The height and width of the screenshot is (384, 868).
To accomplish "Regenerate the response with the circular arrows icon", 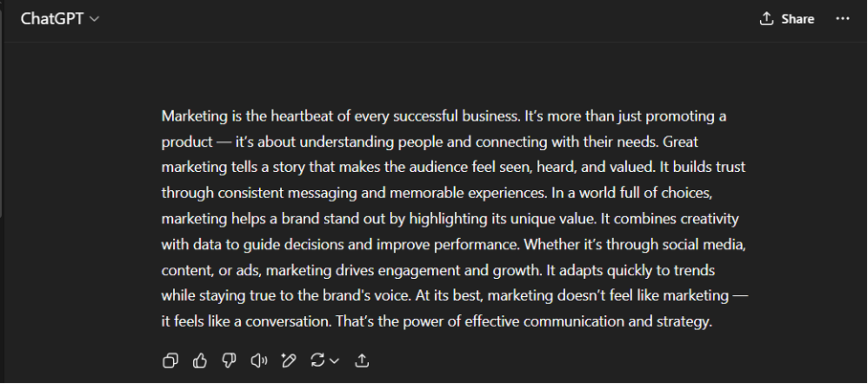I will coord(317,360).
